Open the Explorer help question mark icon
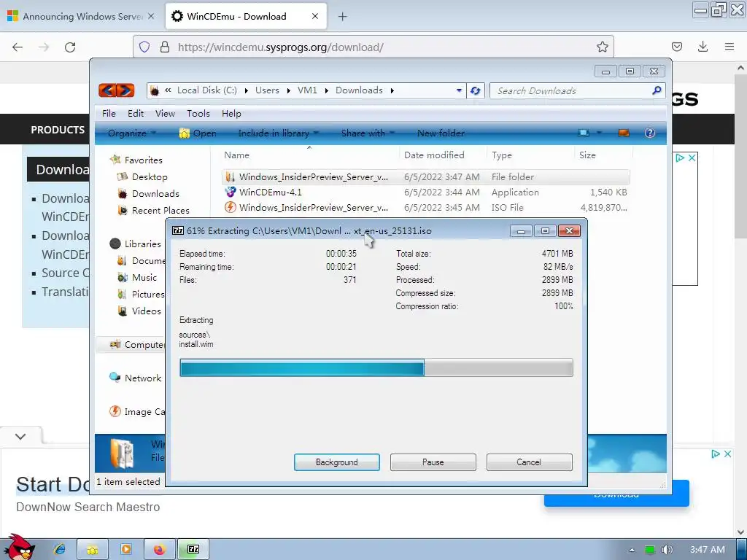747x560 pixels. coord(649,133)
